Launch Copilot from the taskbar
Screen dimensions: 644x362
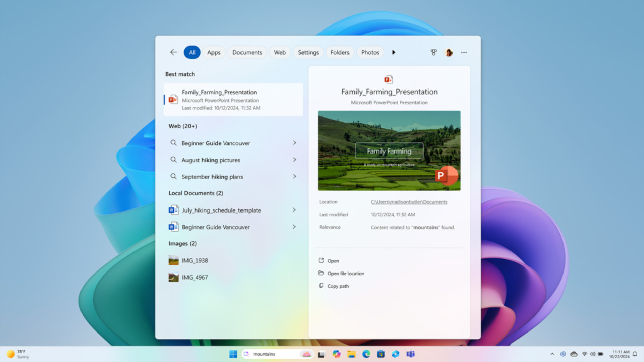click(337, 354)
